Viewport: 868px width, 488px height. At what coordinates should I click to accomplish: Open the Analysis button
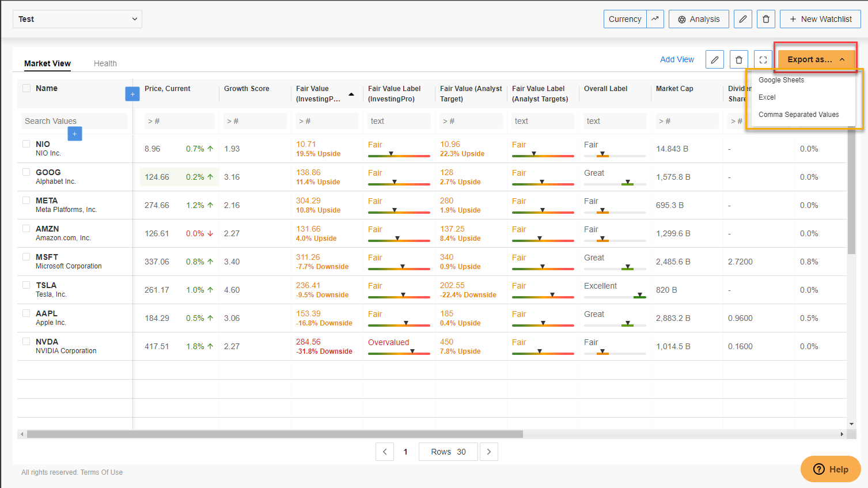(699, 19)
